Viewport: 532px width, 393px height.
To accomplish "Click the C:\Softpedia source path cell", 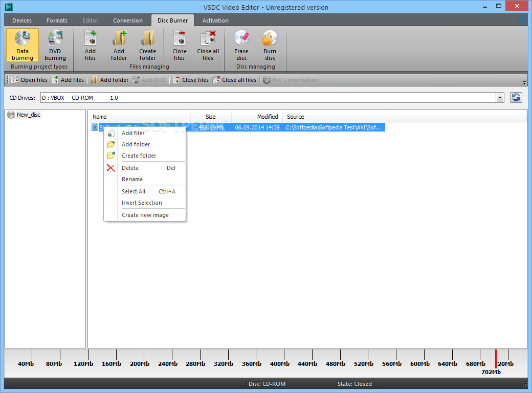I will pos(334,127).
